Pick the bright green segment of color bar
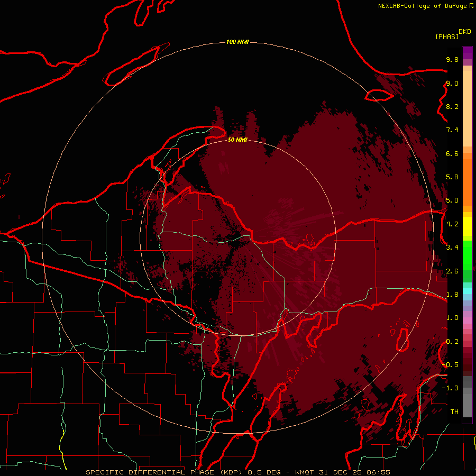 [x=467, y=255]
